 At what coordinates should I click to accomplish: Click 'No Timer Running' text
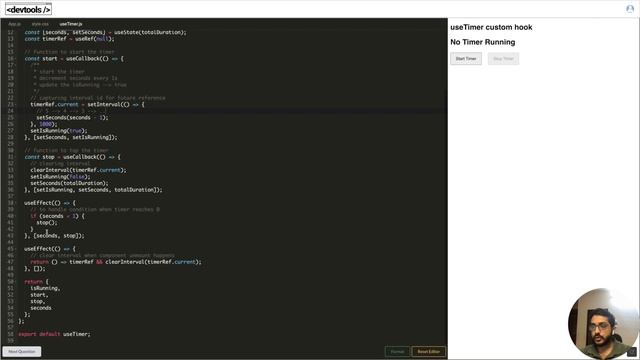pyautogui.click(x=482, y=42)
